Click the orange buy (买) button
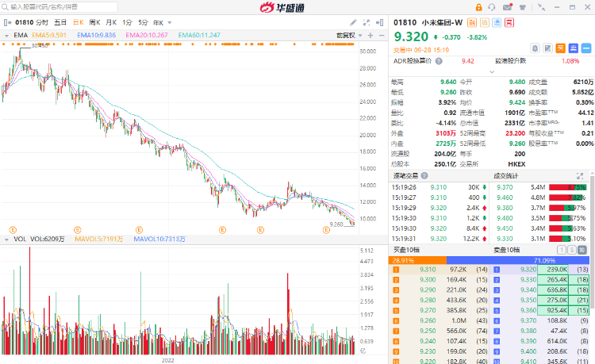 [560, 47]
